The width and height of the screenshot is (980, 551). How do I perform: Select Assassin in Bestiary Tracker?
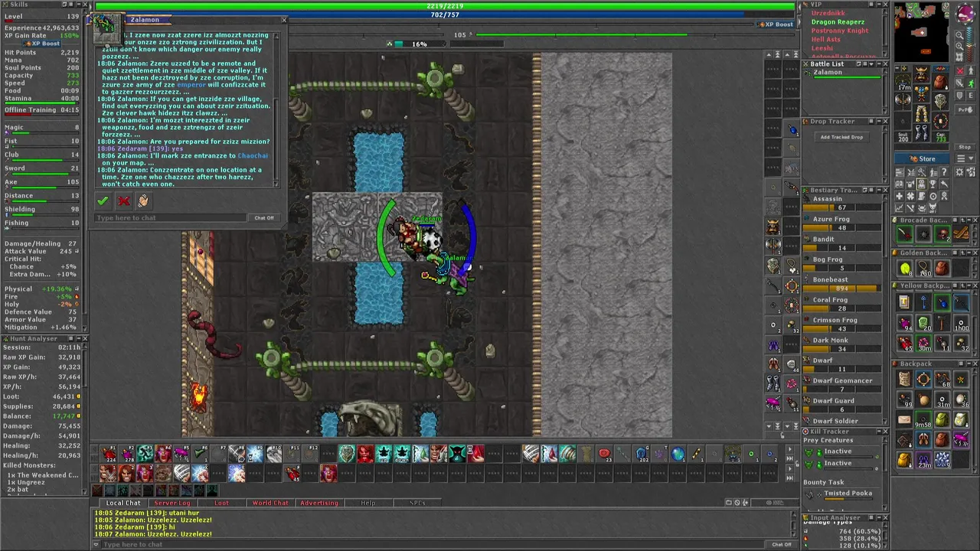coord(841,203)
